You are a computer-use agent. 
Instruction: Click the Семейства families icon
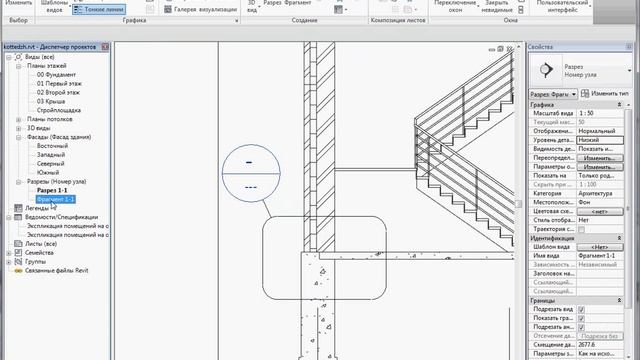pyautogui.click(x=18, y=253)
